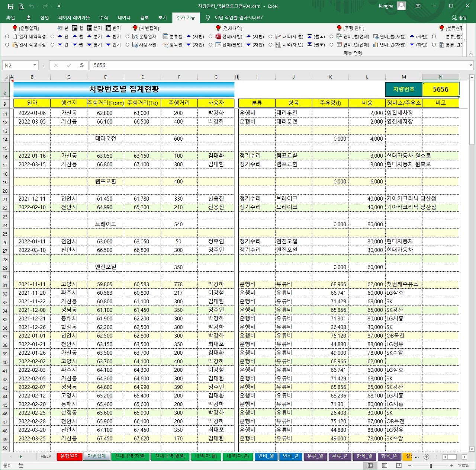
Task: Click the 사용자별 icon
Action: click(135, 45)
